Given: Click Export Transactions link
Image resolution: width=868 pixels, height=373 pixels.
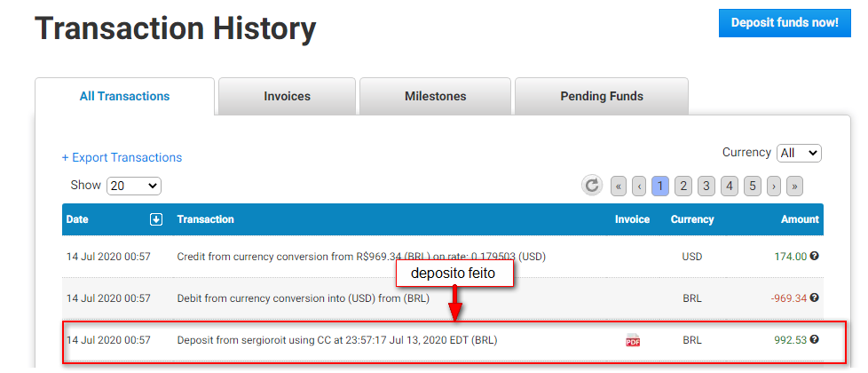Looking at the screenshot, I should click(x=122, y=157).
